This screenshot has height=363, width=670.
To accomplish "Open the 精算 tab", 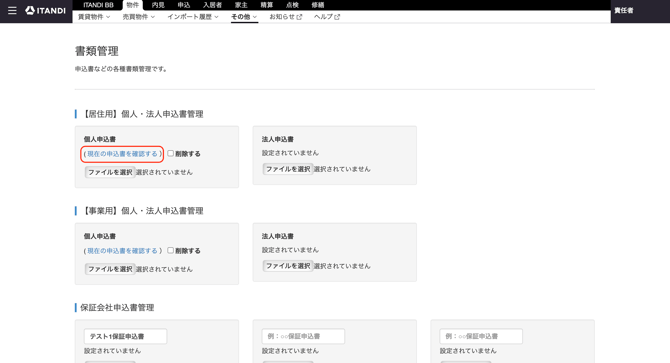I will coord(267,5).
